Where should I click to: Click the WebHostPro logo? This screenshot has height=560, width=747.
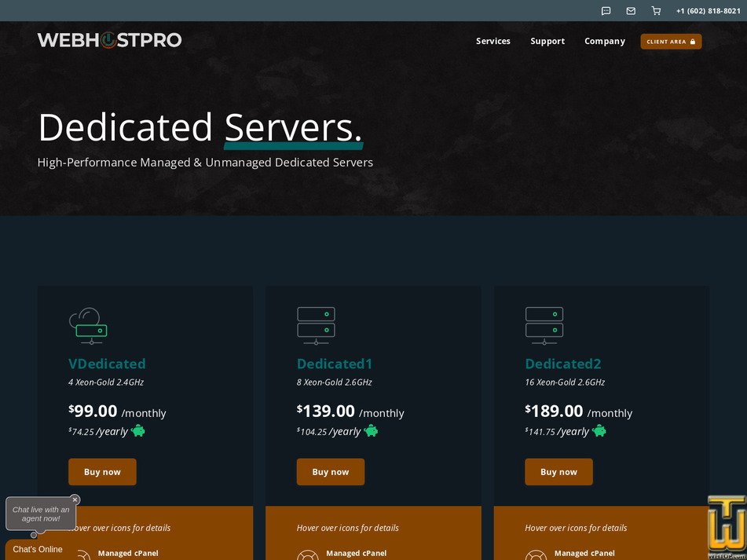click(x=109, y=39)
